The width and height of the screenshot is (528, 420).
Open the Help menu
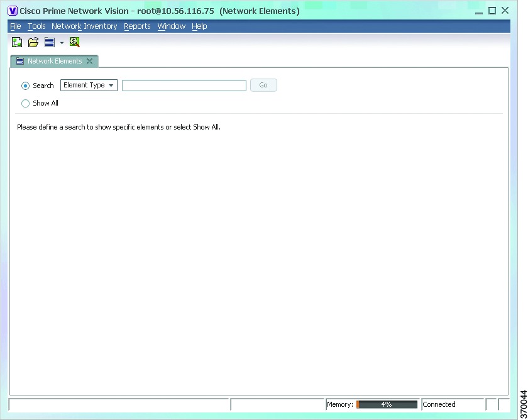point(199,26)
